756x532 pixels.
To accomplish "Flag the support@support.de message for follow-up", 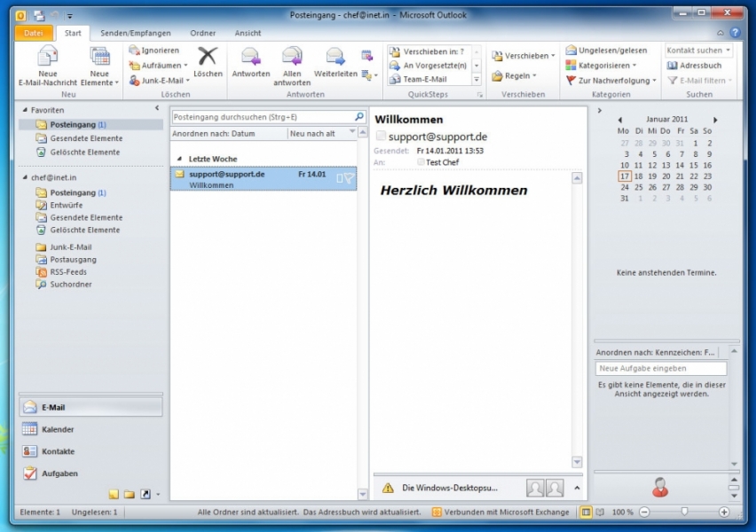I will [349, 178].
